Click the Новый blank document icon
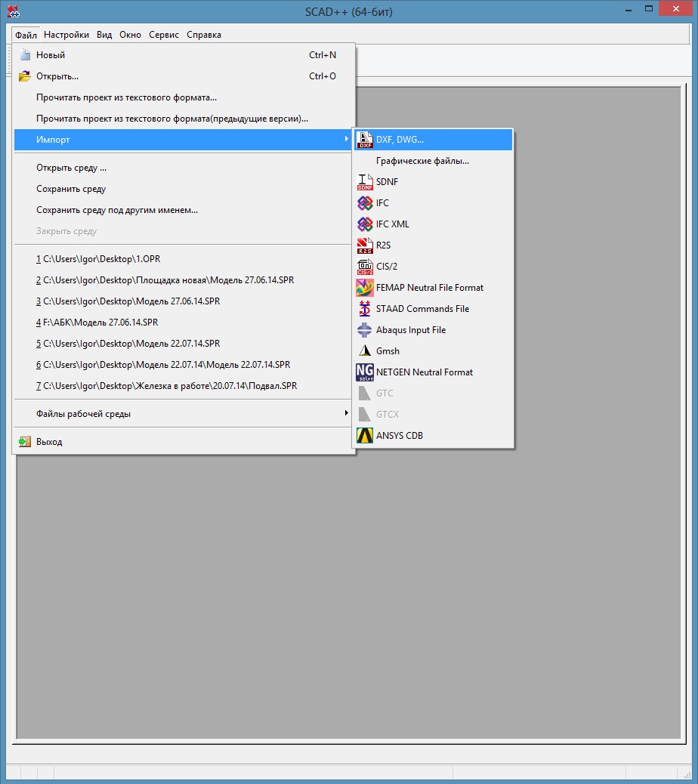Screen dimensions: 698x784 (x=25, y=54)
